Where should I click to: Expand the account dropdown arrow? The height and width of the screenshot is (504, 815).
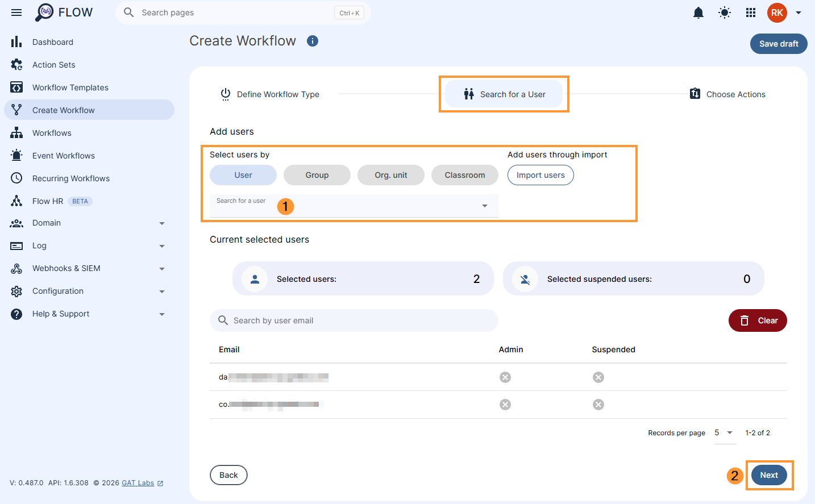click(x=799, y=13)
